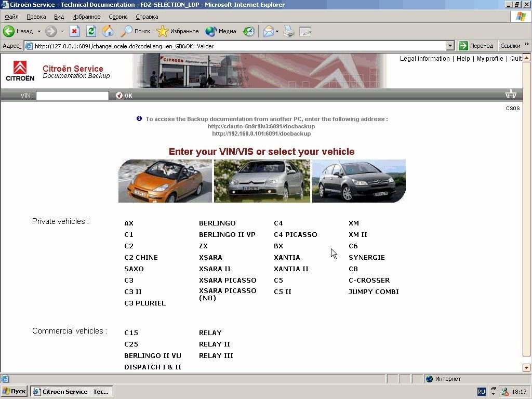Click the Citroën Service taskbar button

71,392
